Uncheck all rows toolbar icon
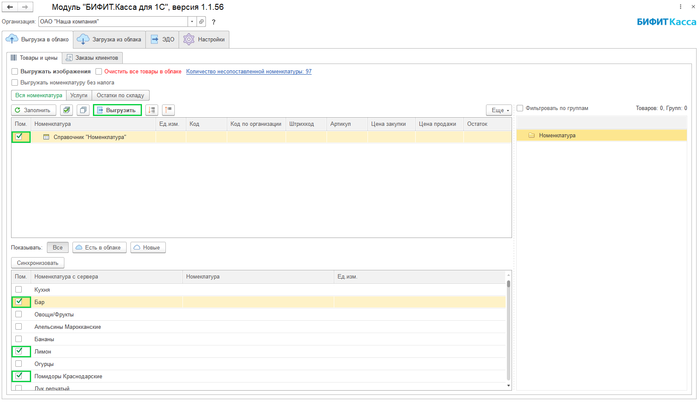The height and width of the screenshot is (403, 700). [83, 110]
